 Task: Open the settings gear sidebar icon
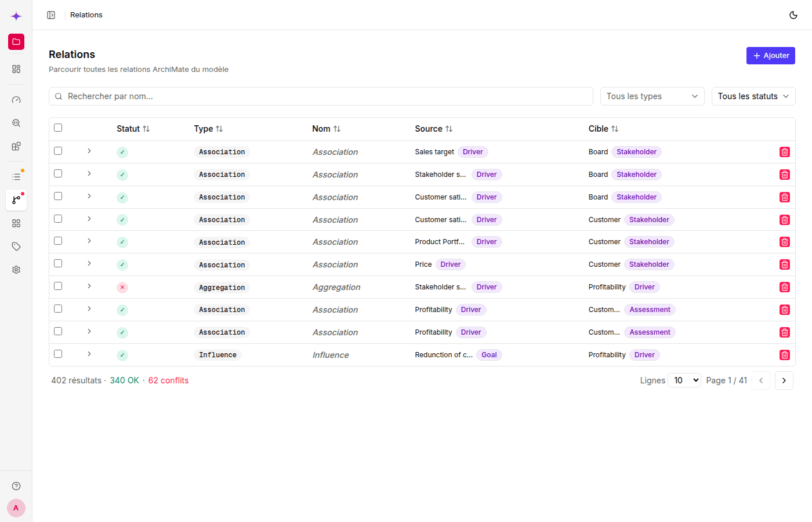point(16,270)
